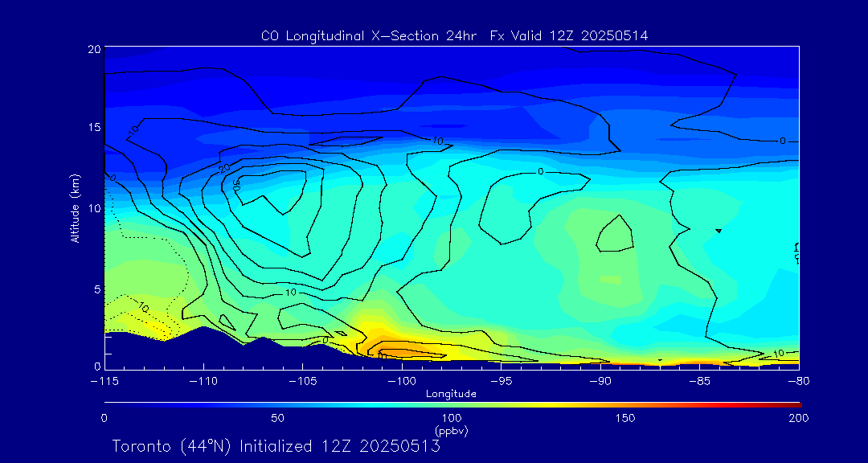The height and width of the screenshot is (463, 868).
Task: Click the 15 km altitude tick label
Action: pyautogui.click(x=92, y=128)
